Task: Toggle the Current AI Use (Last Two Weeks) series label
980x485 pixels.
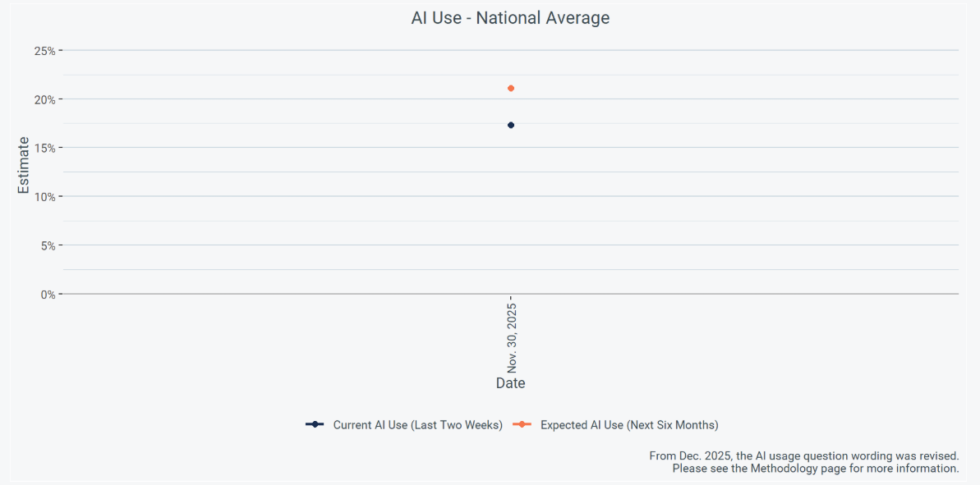Action: (x=417, y=425)
